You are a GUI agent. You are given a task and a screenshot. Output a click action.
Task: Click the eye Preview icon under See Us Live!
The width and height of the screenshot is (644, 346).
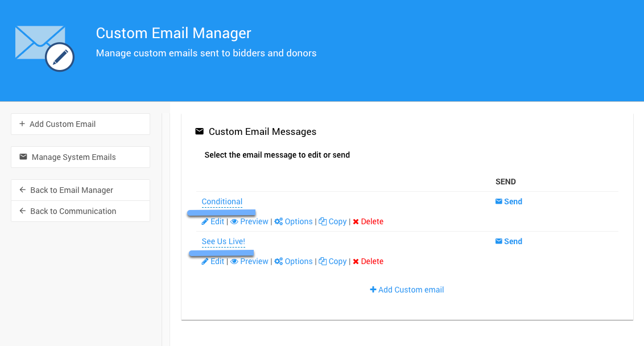[234, 261]
